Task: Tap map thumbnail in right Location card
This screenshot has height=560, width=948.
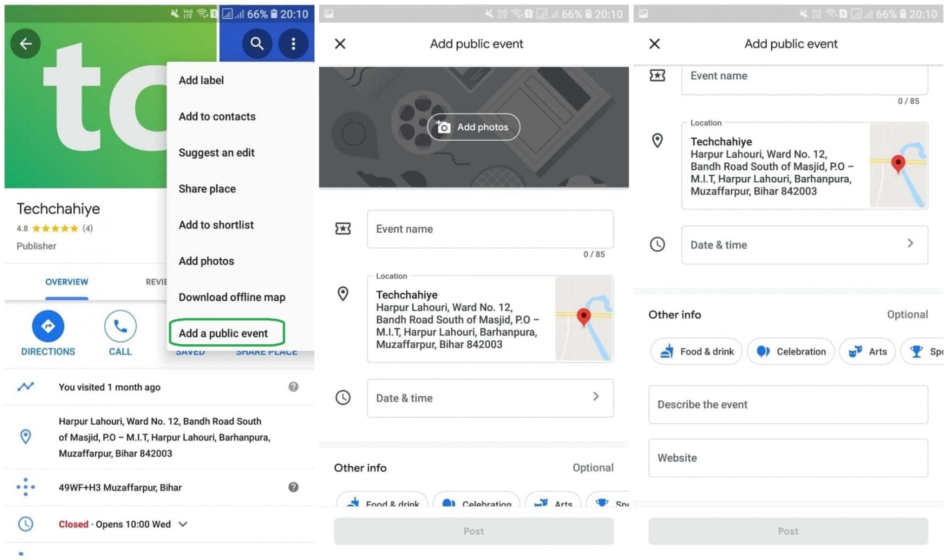Action: click(899, 165)
